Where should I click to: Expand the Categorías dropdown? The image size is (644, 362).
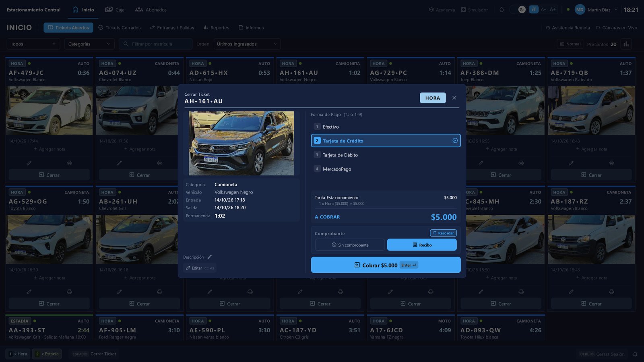click(89, 44)
